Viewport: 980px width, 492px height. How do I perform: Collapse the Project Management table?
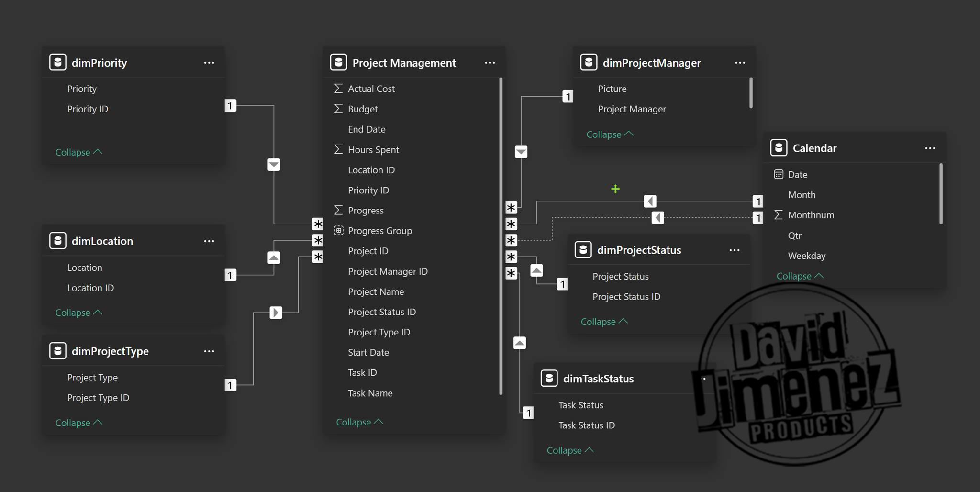point(359,422)
